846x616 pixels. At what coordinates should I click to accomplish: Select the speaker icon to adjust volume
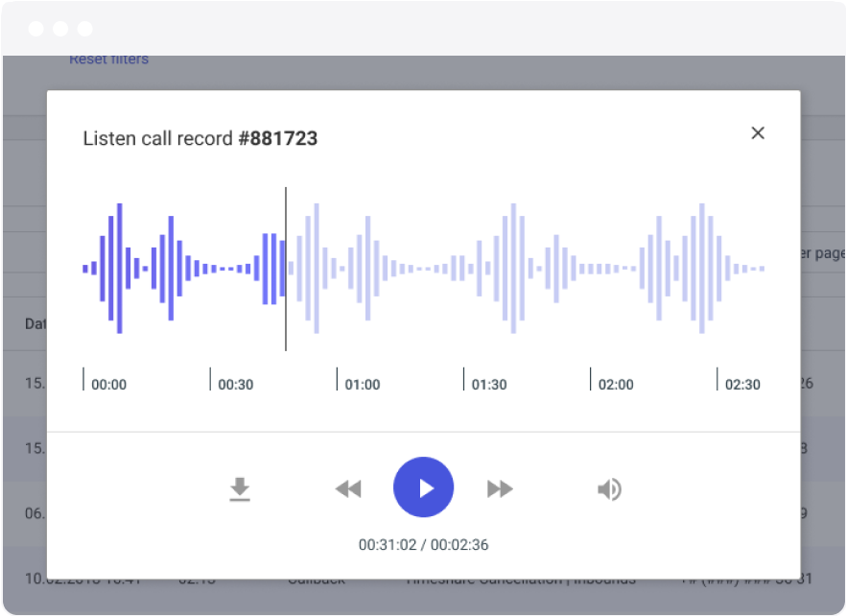(x=608, y=487)
